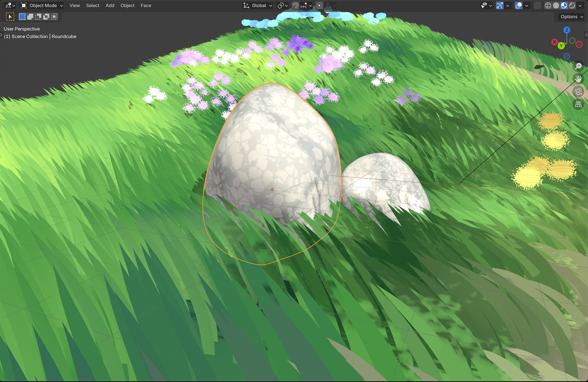Toggle snapping magnet on

click(x=295, y=6)
